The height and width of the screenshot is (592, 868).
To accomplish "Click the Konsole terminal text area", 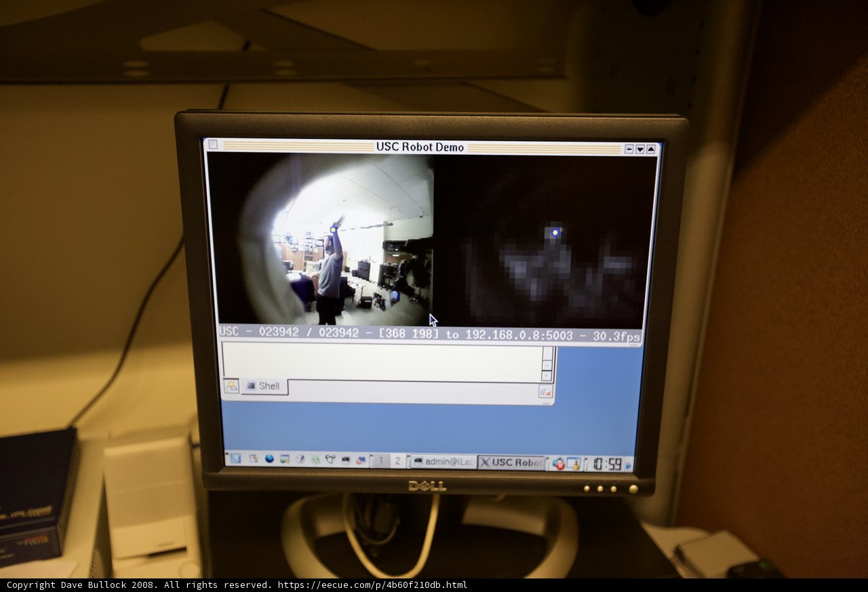I will pos(382,363).
